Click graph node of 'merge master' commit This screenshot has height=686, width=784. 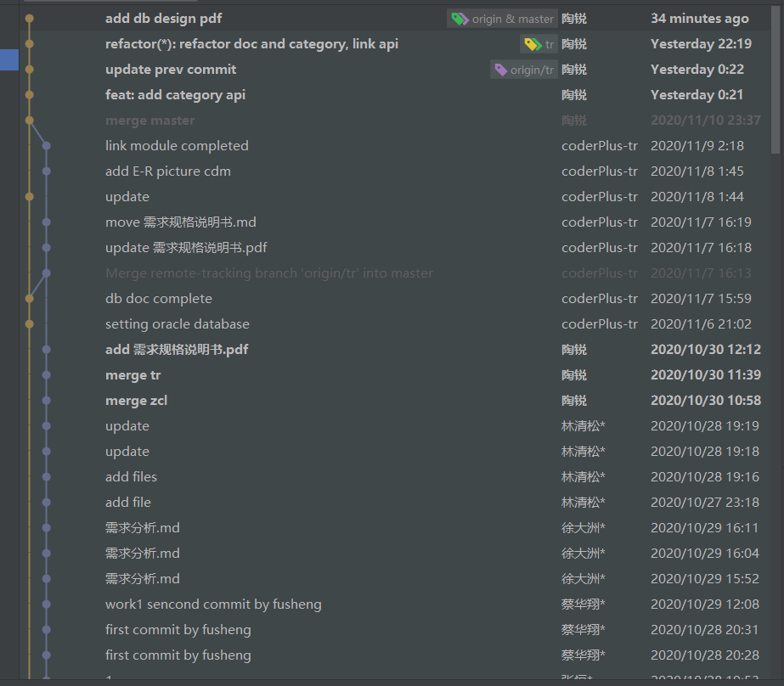click(29, 121)
